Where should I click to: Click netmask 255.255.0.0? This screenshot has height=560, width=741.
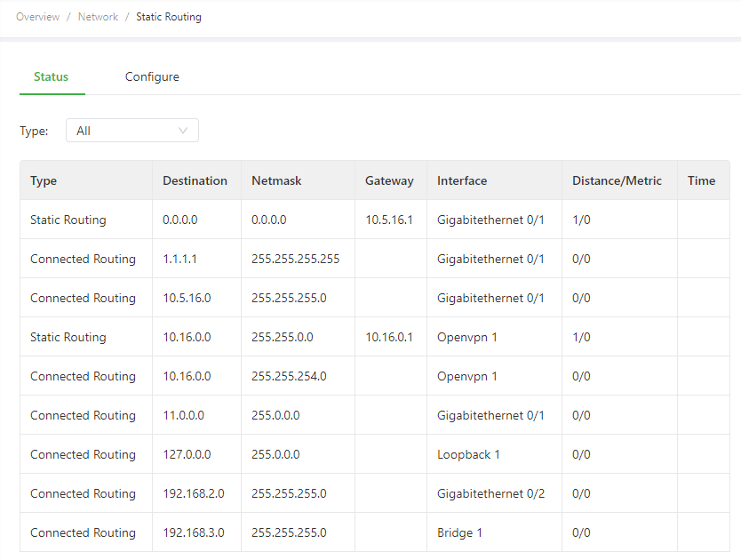283,337
